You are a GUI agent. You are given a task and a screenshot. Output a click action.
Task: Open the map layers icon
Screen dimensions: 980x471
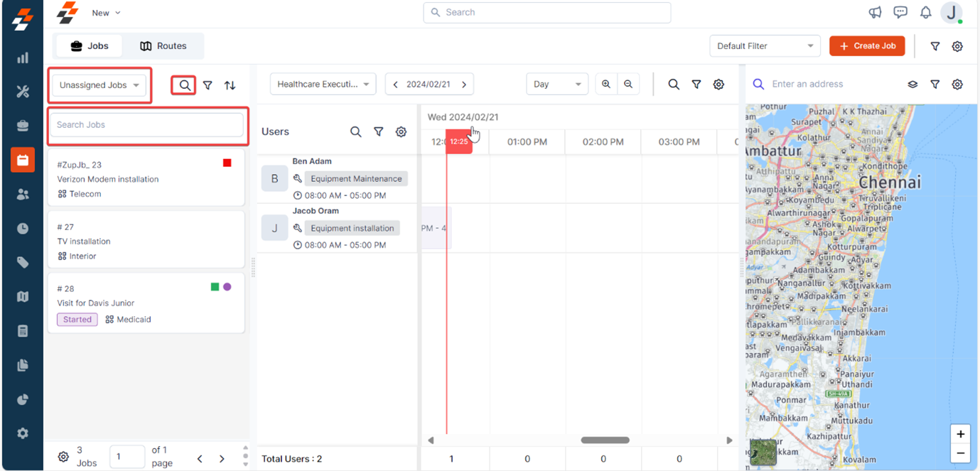(x=912, y=84)
